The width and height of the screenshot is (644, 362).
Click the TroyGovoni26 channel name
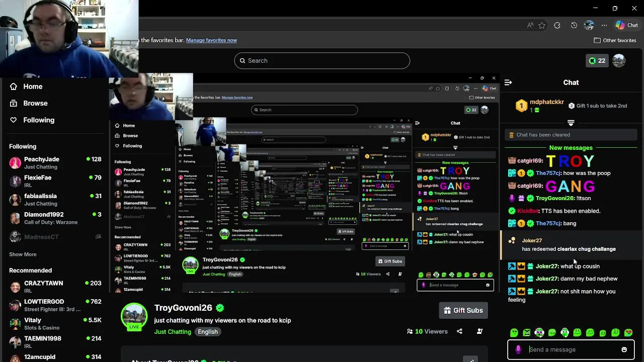183,308
